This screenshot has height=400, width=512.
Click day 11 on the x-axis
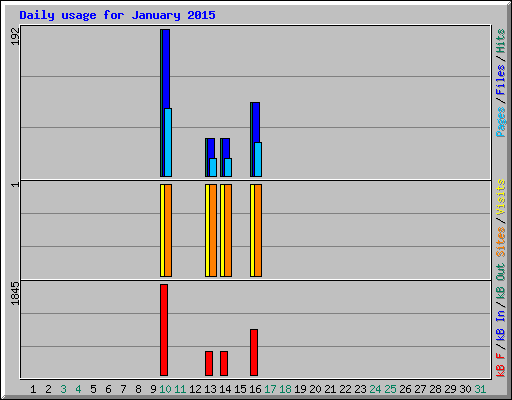tap(180, 389)
